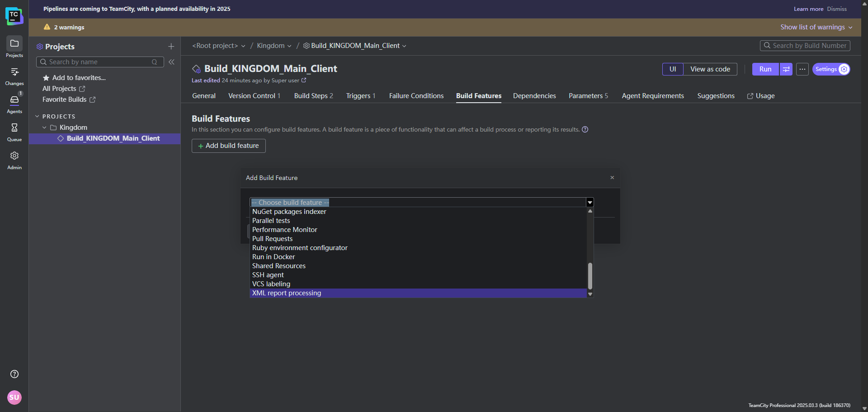Open the Usage link tab
This screenshot has height=412, width=868.
761,96
